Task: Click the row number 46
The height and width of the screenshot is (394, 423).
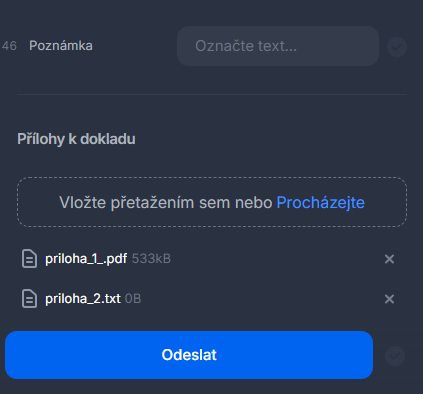Action: [x=9, y=46]
